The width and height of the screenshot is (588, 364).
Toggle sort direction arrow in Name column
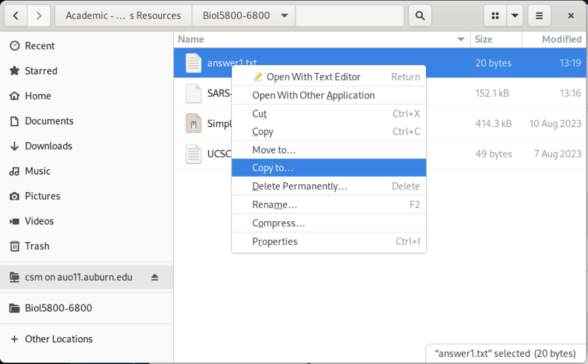[461, 40]
